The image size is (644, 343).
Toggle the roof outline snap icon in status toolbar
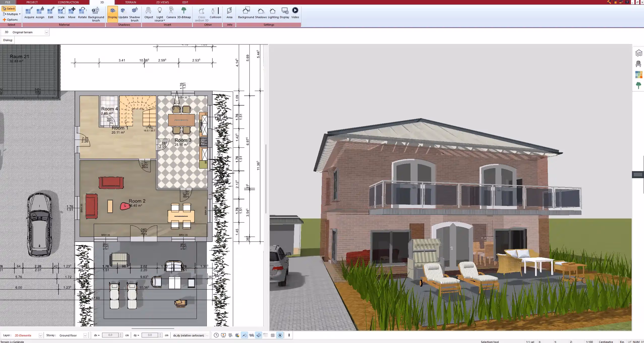(x=244, y=335)
